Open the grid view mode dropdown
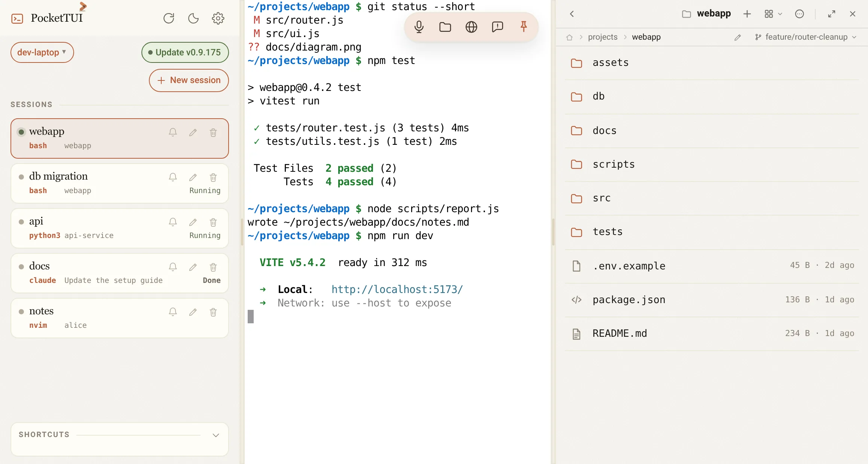 tap(773, 14)
